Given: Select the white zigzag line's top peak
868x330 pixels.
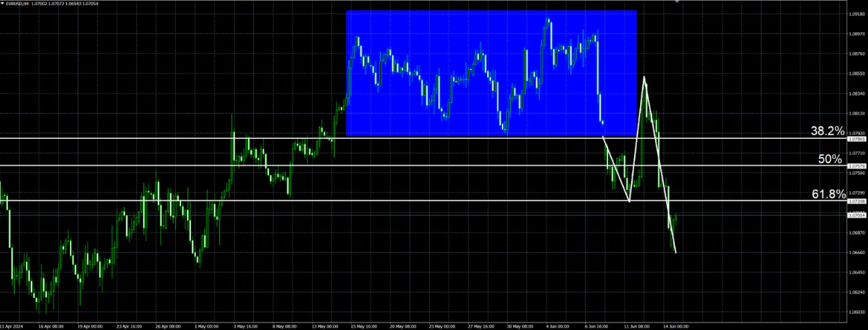Looking at the screenshot, I should pos(644,77).
